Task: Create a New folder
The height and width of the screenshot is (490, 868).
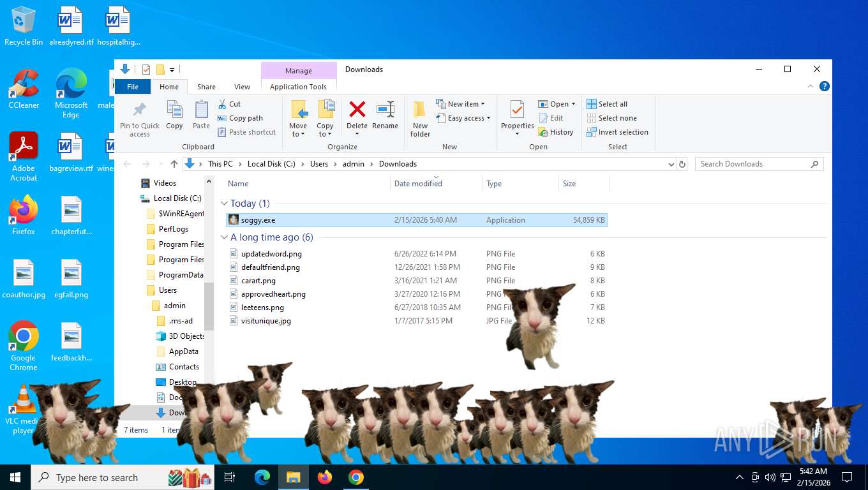Action: point(420,119)
